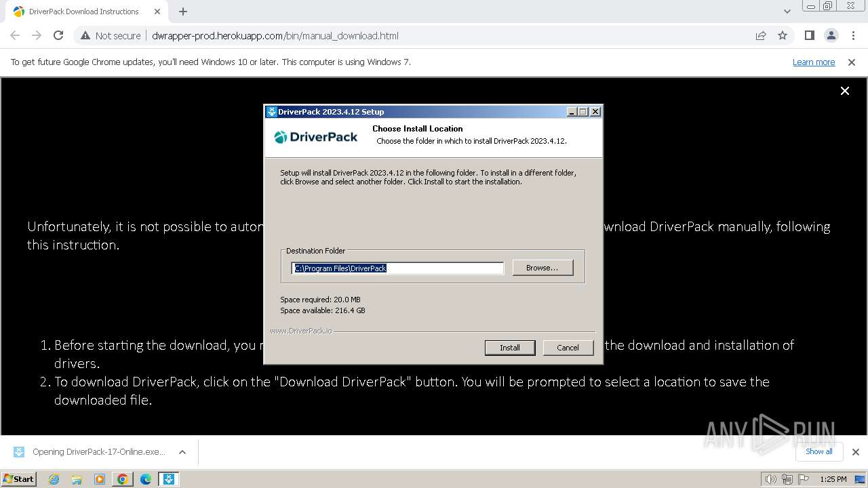868x488 pixels.
Task: Open the Browse folder dialog
Action: point(542,268)
